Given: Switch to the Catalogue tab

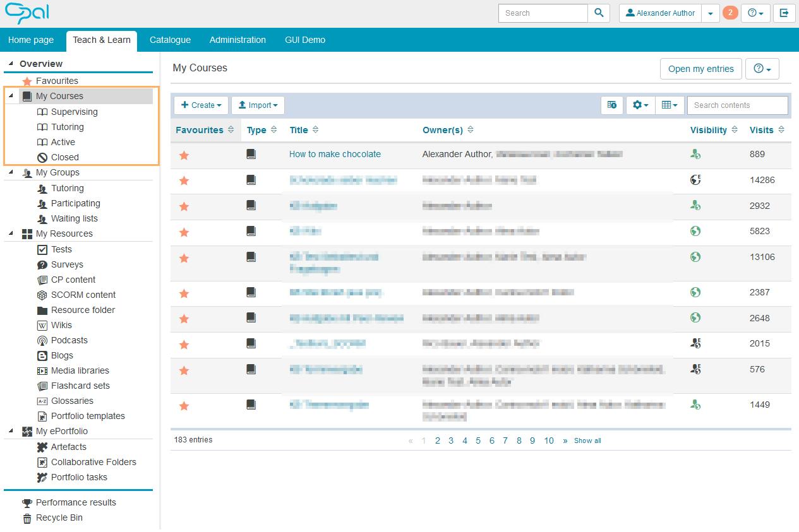Looking at the screenshot, I should 170,40.
